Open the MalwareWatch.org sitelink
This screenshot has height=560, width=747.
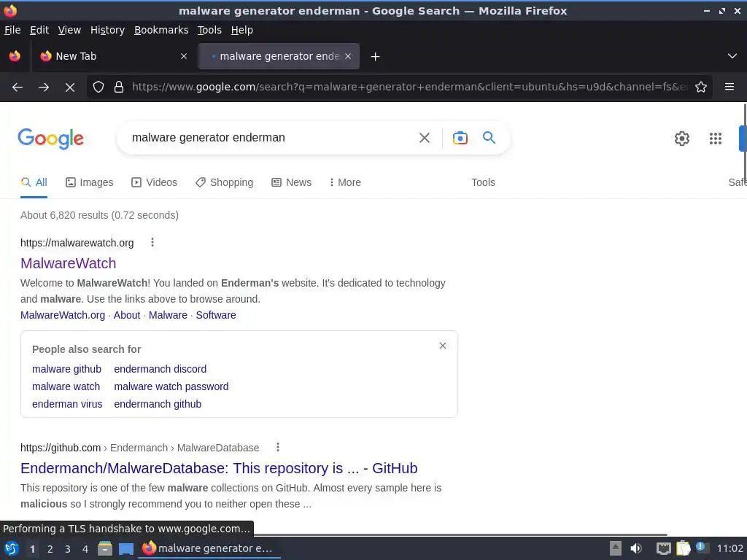click(63, 315)
